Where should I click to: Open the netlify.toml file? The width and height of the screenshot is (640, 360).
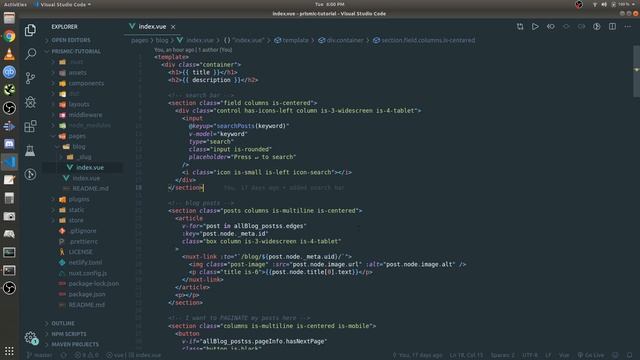click(x=85, y=262)
